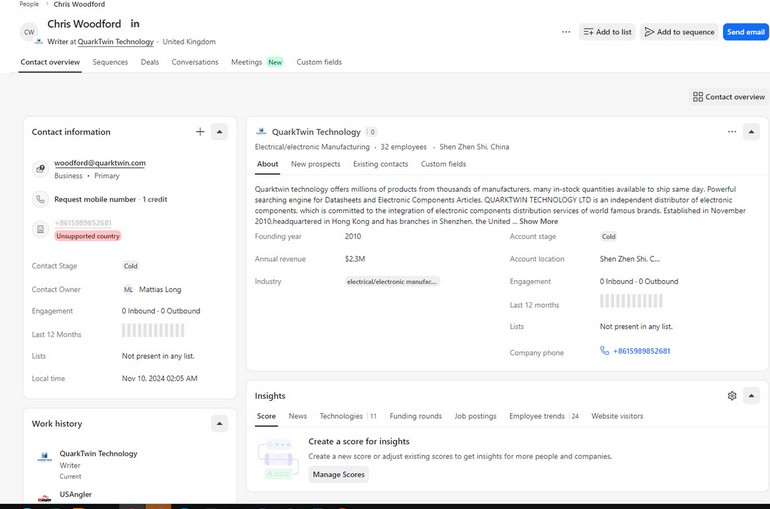
Task: Click the plus icon in Contact information
Action: [x=200, y=132]
